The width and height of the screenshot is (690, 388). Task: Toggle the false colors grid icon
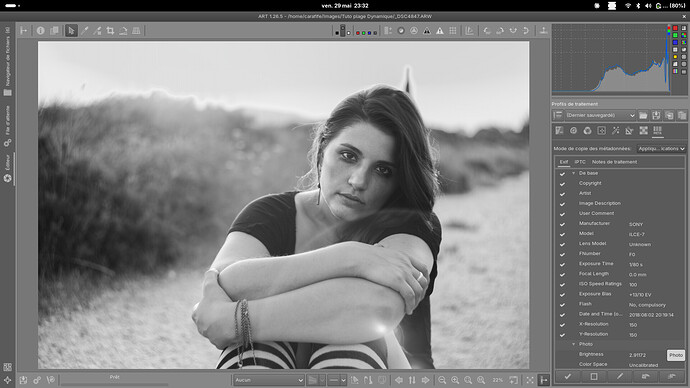pos(453,31)
